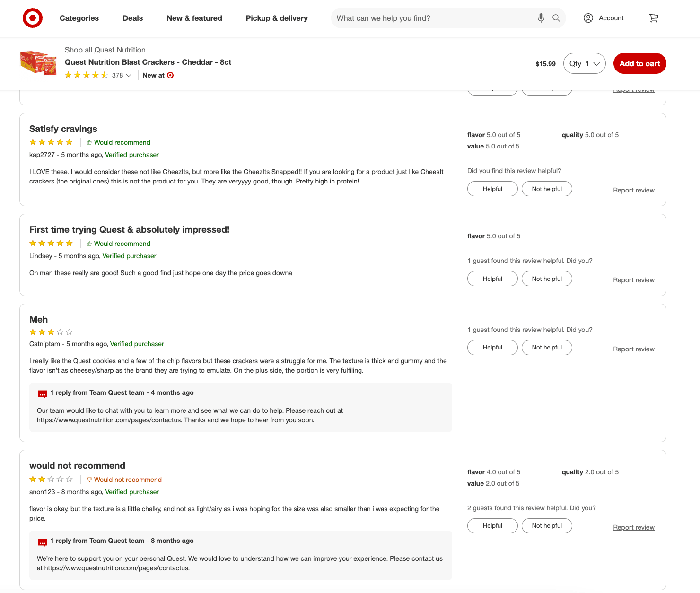The width and height of the screenshot is (700, 593).
Task: Click 'quality 2.0 out of 5' rating text
Action: [x=590, y=472]
